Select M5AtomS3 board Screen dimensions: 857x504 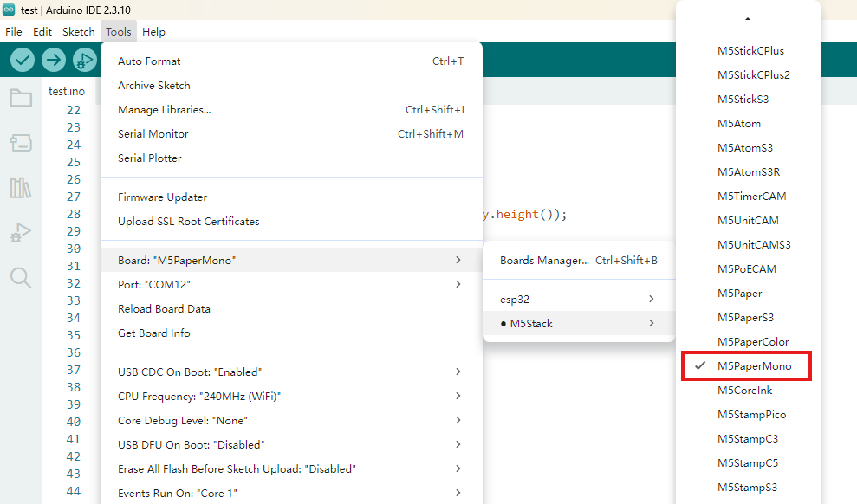tap(748, 147)
